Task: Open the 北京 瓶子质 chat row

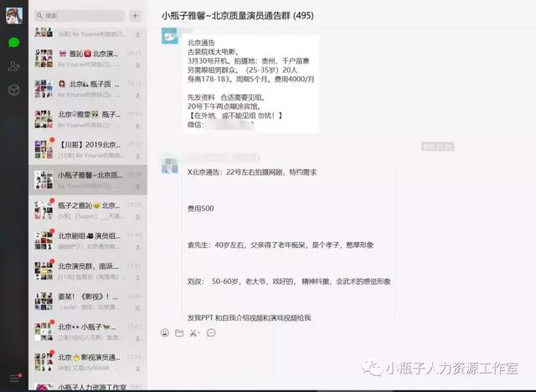Action: pos(88,89)
